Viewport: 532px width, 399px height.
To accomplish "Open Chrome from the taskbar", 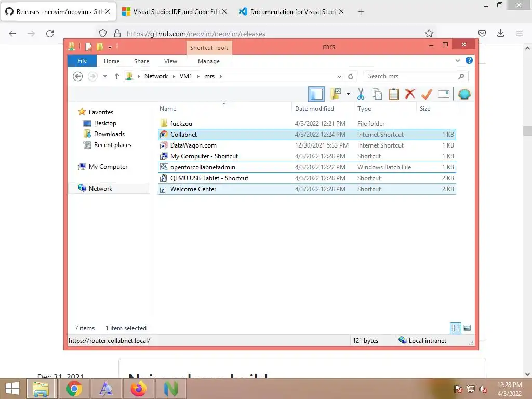I will click(x=74, y=389).
